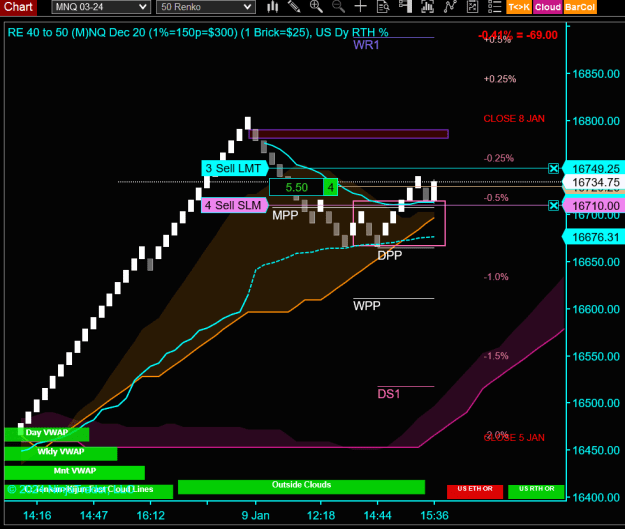Viewport: 625px width, 529px height.
Task: Click the purple supply zone rectangle
Action: (348, 134)
